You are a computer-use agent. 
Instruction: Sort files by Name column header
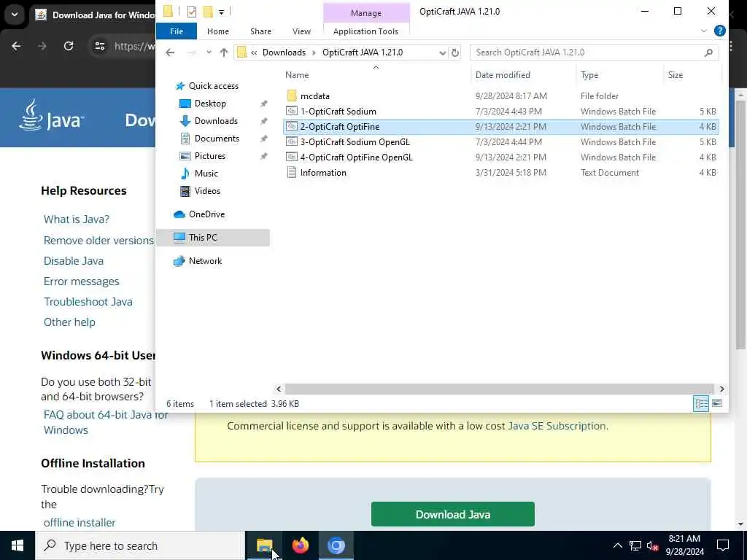(297, 75)
